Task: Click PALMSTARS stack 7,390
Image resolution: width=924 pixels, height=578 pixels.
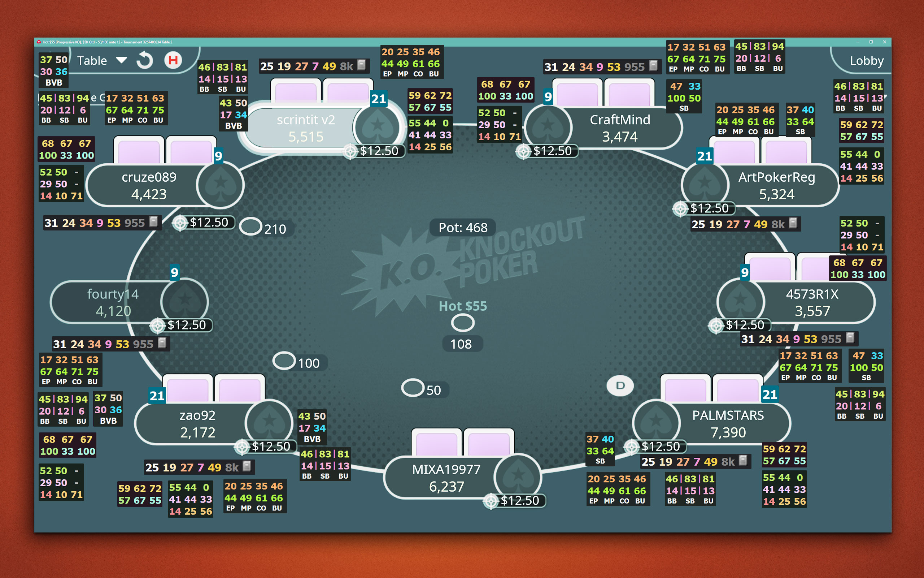Action: (x=728, y=432)
